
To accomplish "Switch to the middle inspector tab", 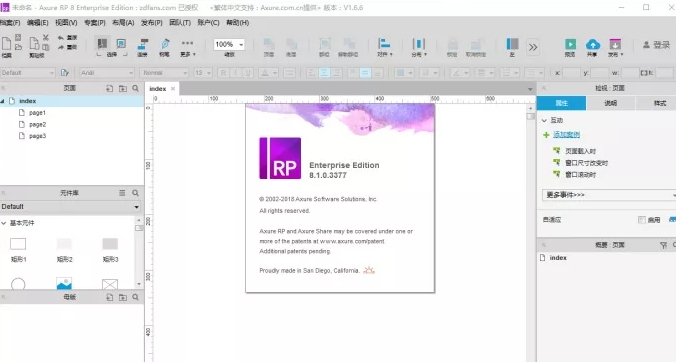I will tap(610, 103).
